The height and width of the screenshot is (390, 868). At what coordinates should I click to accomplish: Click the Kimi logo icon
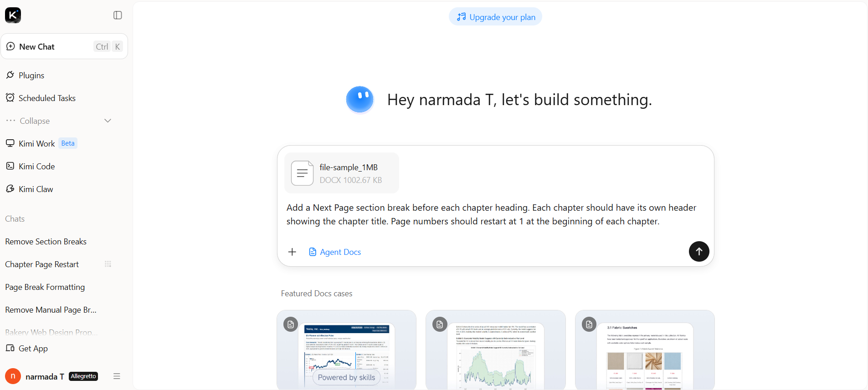point(13,15)
